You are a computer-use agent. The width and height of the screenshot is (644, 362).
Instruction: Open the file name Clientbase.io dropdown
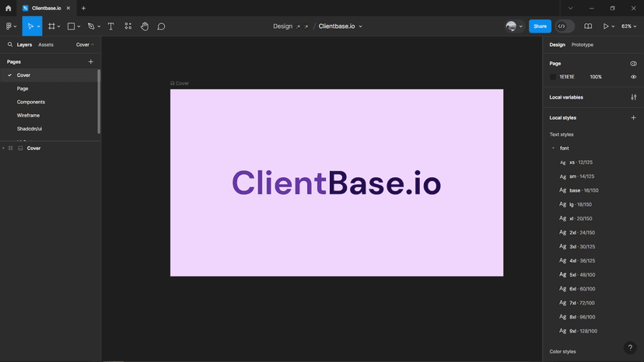coord(361,26)
